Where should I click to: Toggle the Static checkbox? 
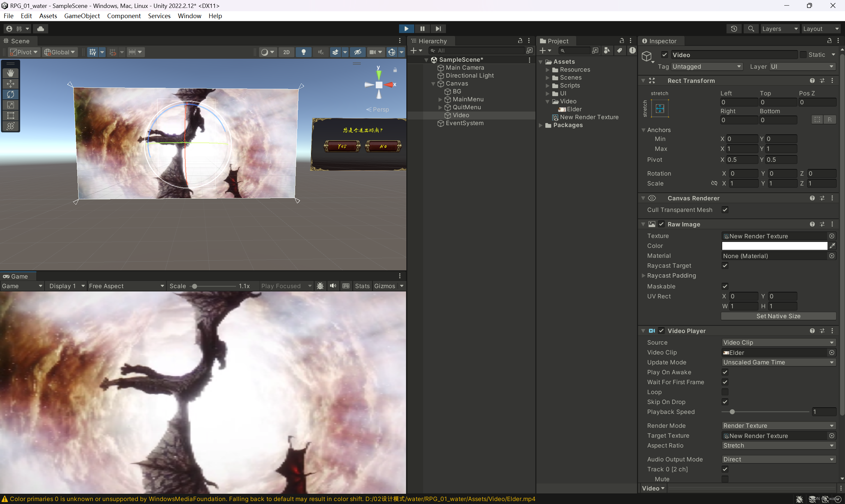click(x=803, y=55)
